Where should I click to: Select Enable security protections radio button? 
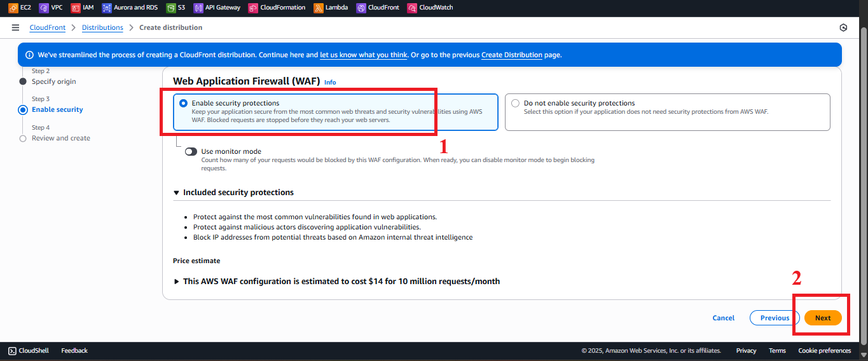[x=184, y=103]
